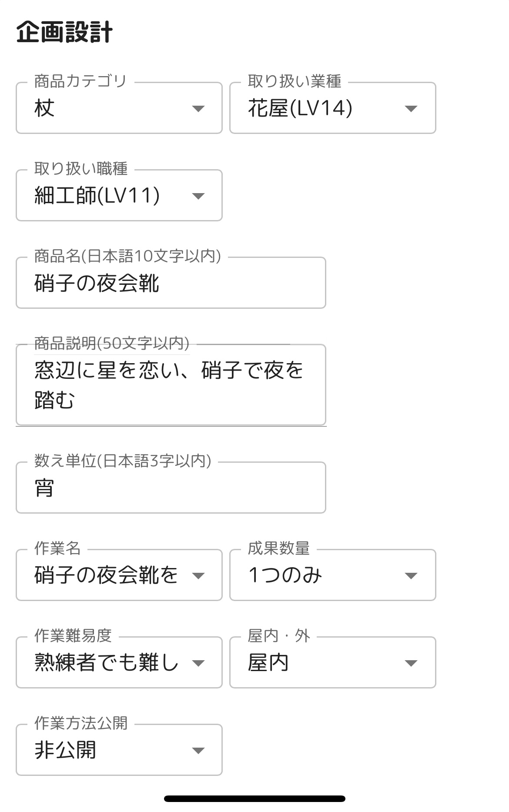
Task: Click the arrow icon beside 花屋(LV14)
Action: 411,108
